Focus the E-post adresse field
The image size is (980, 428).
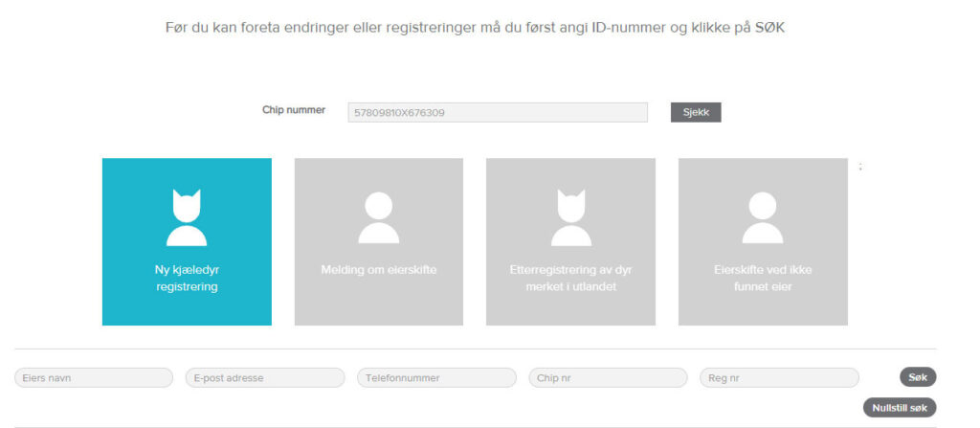tap(265, 378)
